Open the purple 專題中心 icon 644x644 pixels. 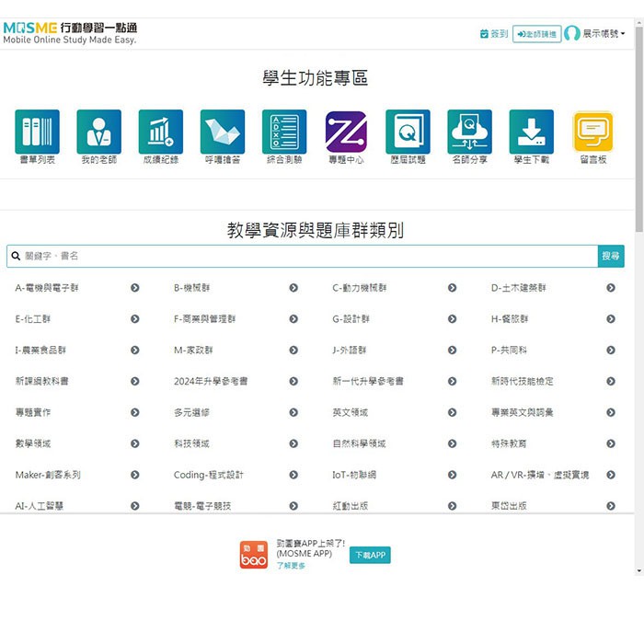tap(346, 132)
